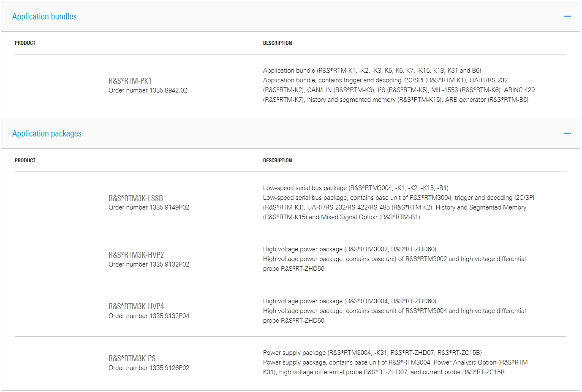Collapse the Application packages section minus icon
582x392 pixels.
(x=567, y=133)
